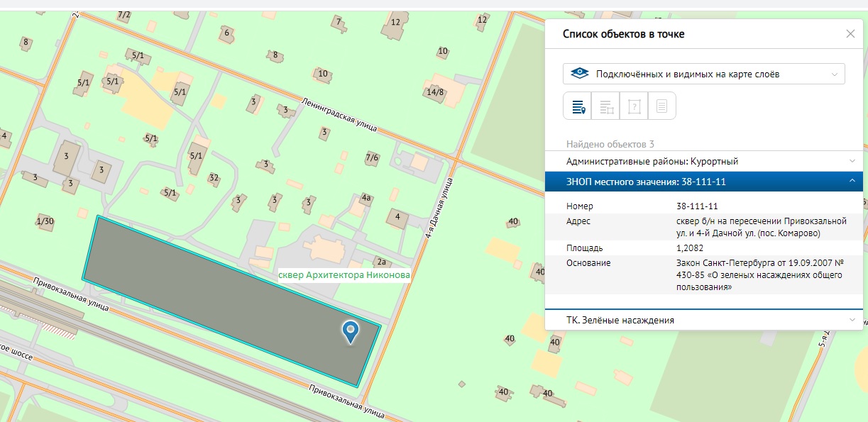Select the list-with-polygon mode icon

coord(605,106)
